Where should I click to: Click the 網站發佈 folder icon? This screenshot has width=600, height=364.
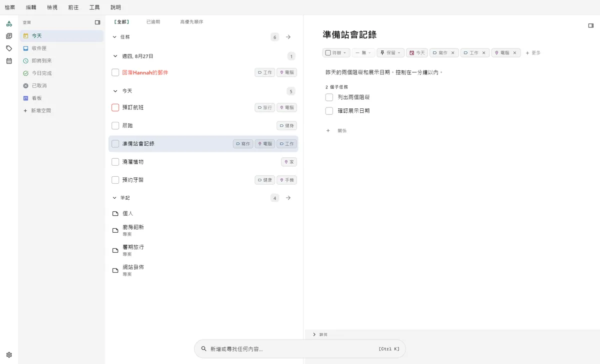click(115, 270)
